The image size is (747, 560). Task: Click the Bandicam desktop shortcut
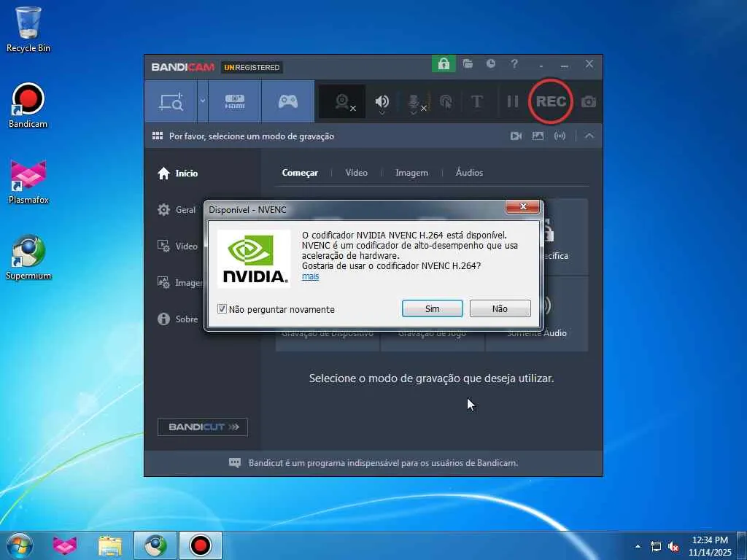tap(28, 106)
